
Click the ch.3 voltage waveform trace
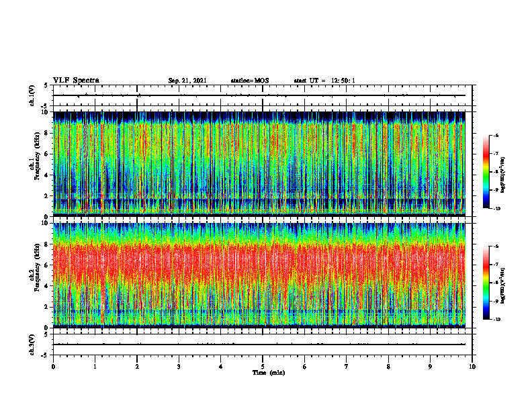pyautogui.click(x=259, y=345)
